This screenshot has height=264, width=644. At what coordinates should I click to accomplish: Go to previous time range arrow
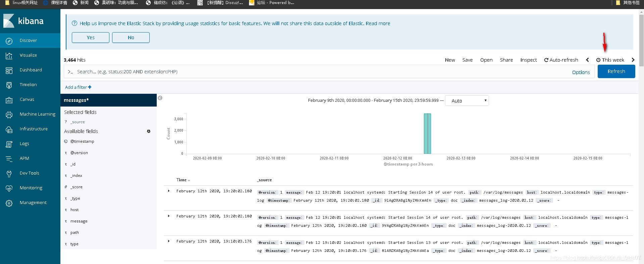tap(587, 60)
